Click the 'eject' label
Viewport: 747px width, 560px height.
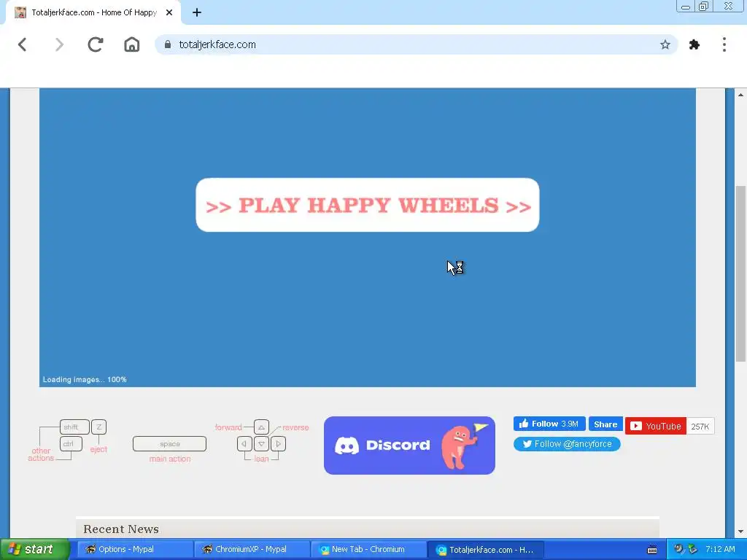coord(98,449)
